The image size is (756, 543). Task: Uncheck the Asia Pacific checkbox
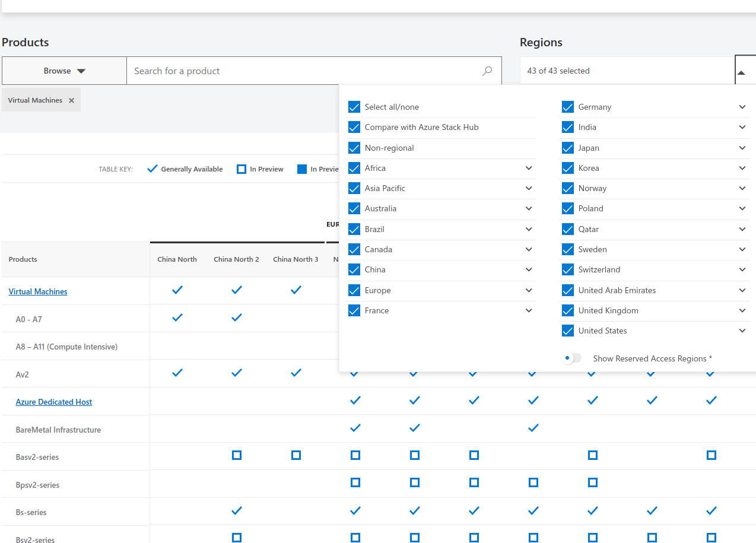pyautogui.click(x=354, y=188)
